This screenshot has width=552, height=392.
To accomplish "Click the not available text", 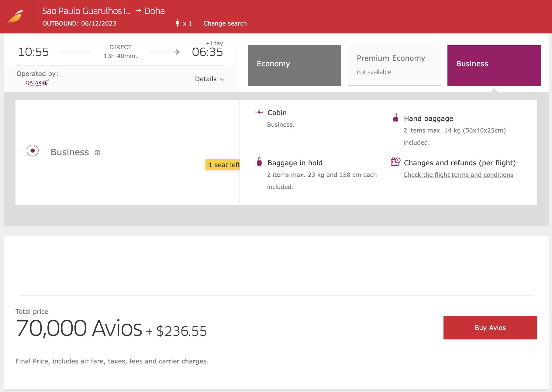I will (374, 72).
